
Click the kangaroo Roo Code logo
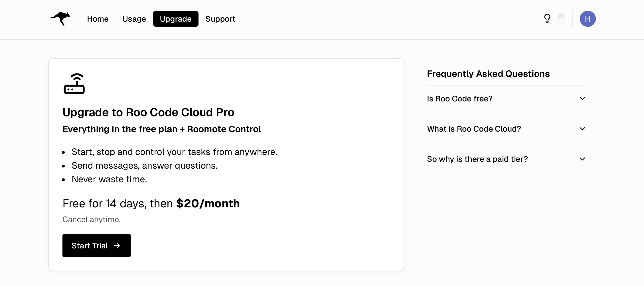tap(60, 19)
